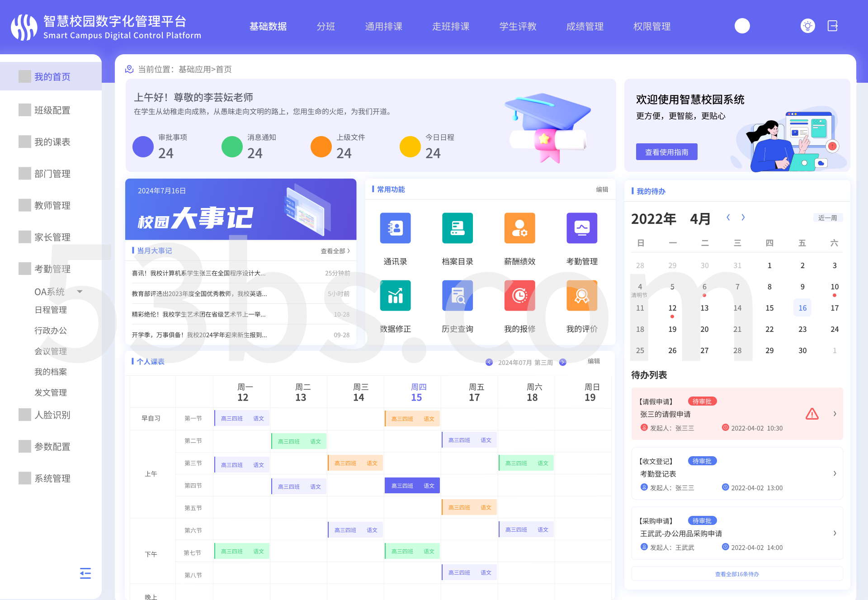This screenshot has width=868, height=600.
Task: Click the location pin icon beside 当前位置
Action: [129, 69]
